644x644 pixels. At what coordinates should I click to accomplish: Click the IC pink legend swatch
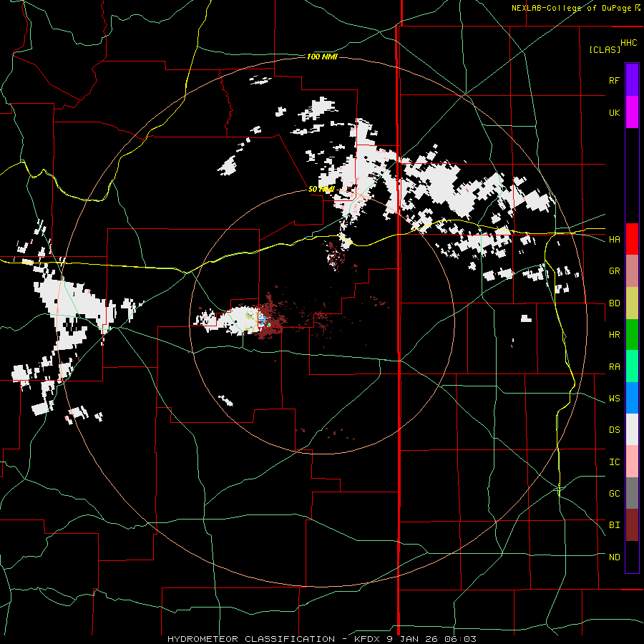click(x=632, y=462)
